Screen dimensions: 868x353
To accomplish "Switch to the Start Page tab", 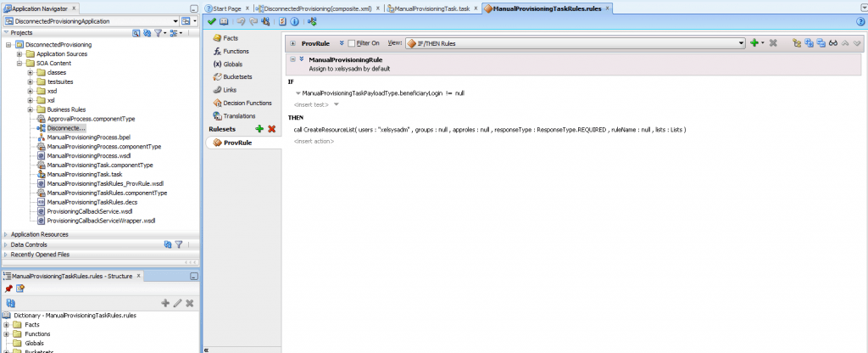I will (x=227, y=8).
